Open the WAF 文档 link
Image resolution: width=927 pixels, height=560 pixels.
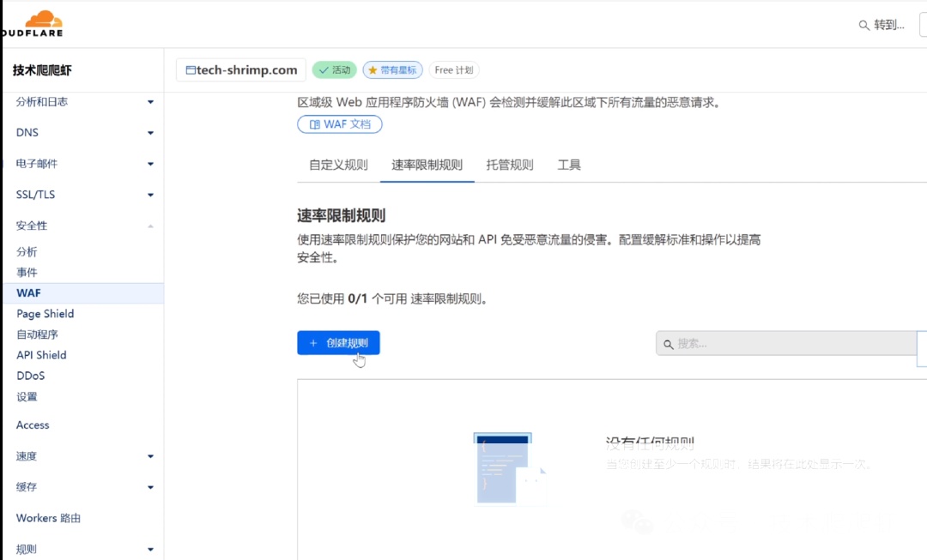coord(339,124)
